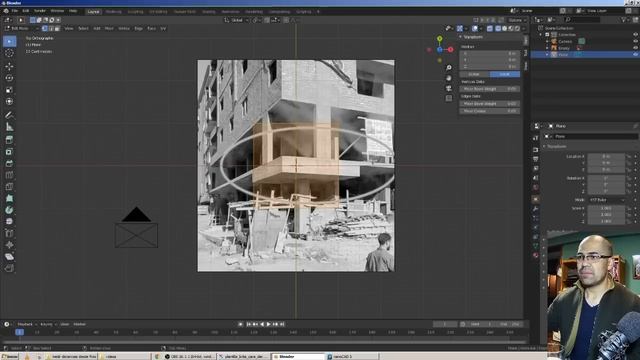Select the Measure tool
Screen dimensions: 640x360
click(x=9, y=127)
